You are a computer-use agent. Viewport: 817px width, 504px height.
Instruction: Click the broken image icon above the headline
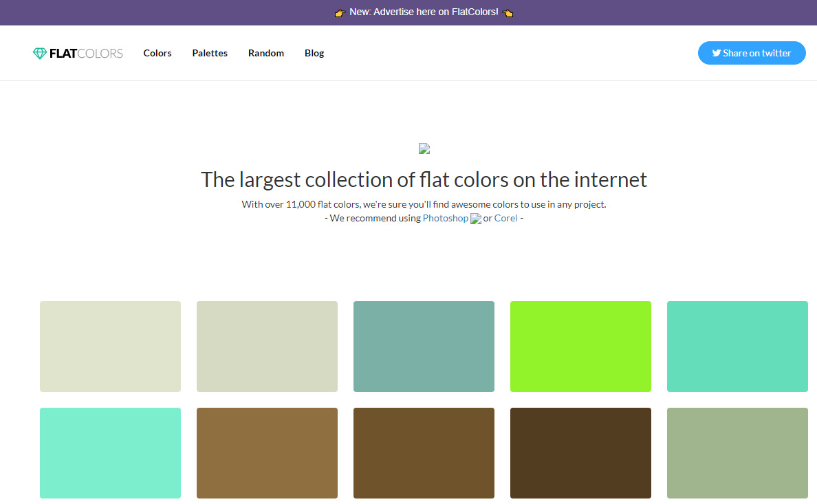click(x=424, y=149)
